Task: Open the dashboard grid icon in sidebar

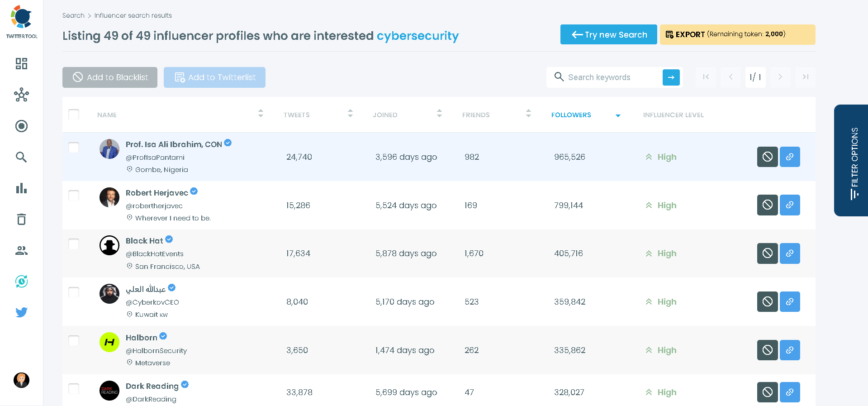Action: pyautogui.click(x=21, y=63)
